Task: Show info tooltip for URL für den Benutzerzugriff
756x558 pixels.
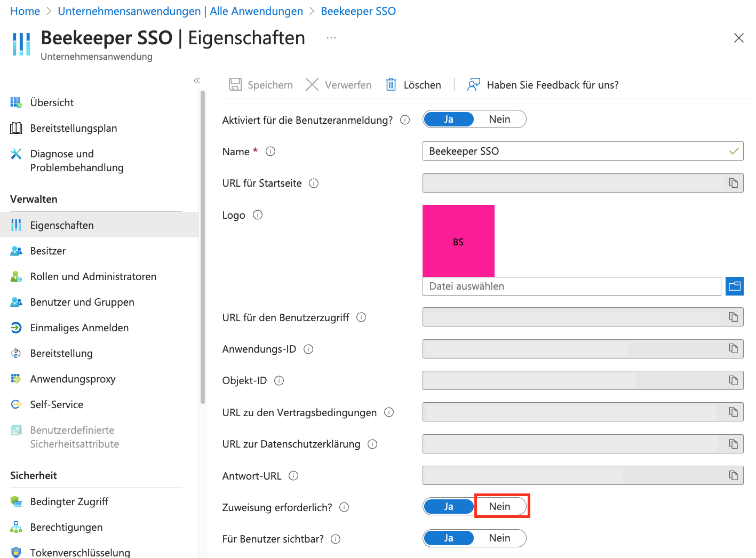Action: pyautogui.click(x=361, y=317)
